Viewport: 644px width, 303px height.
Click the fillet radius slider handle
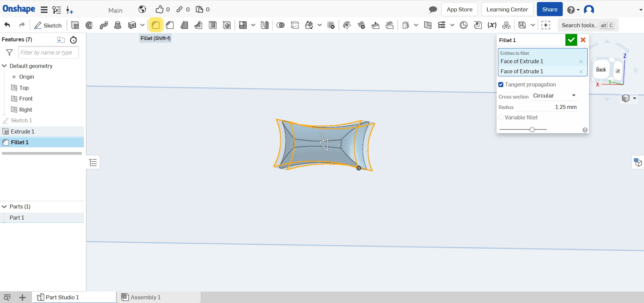pyautogui.click(x=532, y=129)
